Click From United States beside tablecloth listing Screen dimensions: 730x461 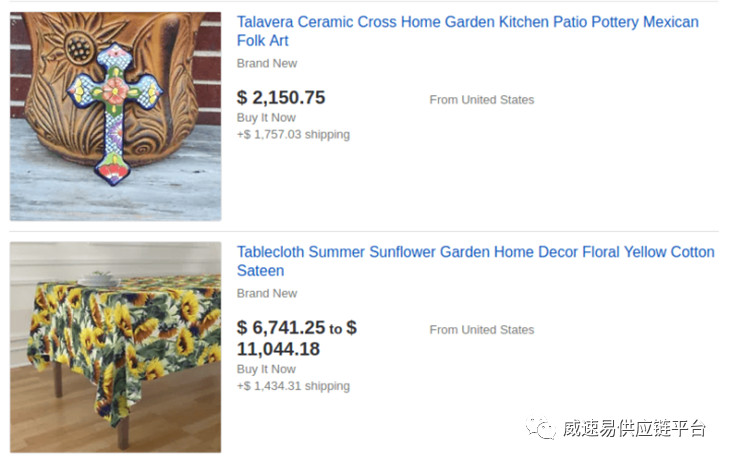point(482,330)
